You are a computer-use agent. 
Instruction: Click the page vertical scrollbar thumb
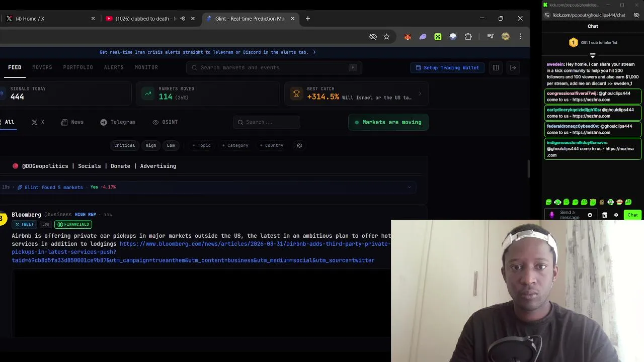[x=528, y=168]
